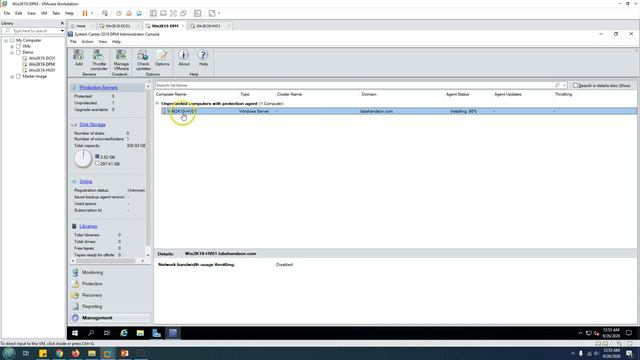
Task: Enable Search in details also checkbox
Action: 576,85
